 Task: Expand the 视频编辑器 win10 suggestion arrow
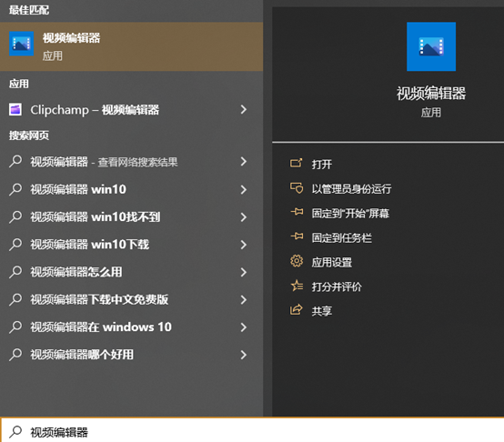pos(244,189)
